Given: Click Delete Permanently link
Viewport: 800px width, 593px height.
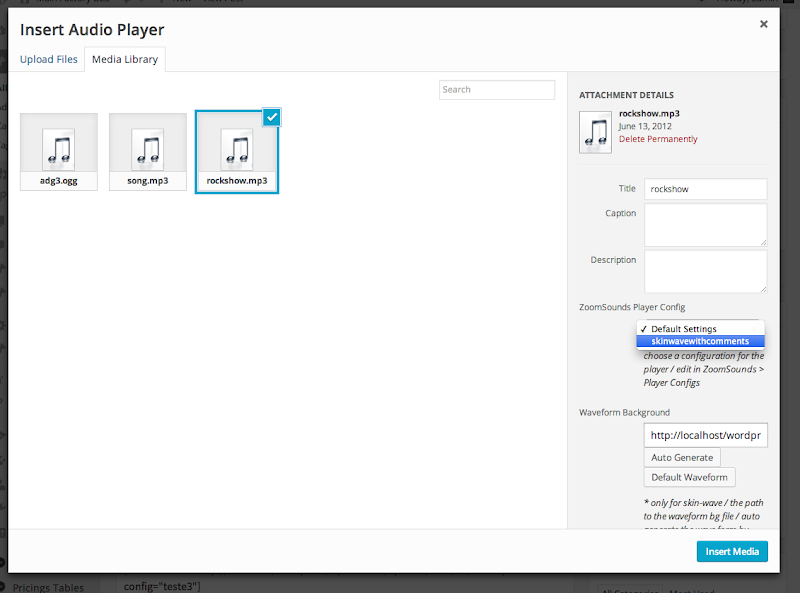Looking at the screenshot, I should pyautogui.click(x=658, y=139).
